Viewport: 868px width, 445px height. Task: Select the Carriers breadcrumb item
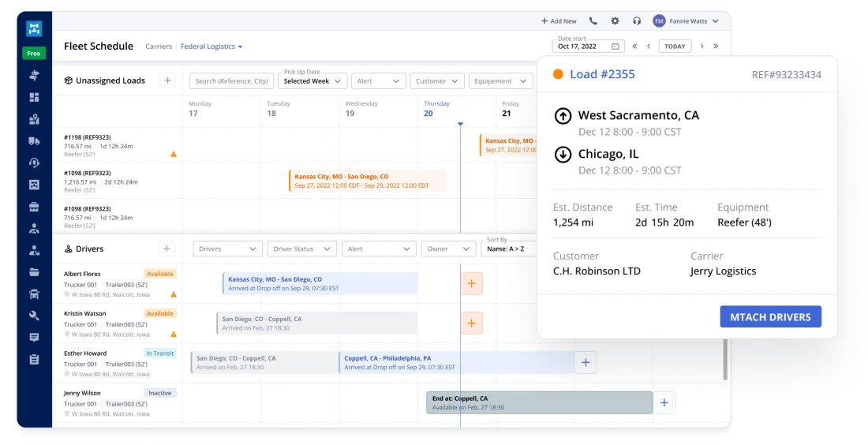tap(159, 47)
